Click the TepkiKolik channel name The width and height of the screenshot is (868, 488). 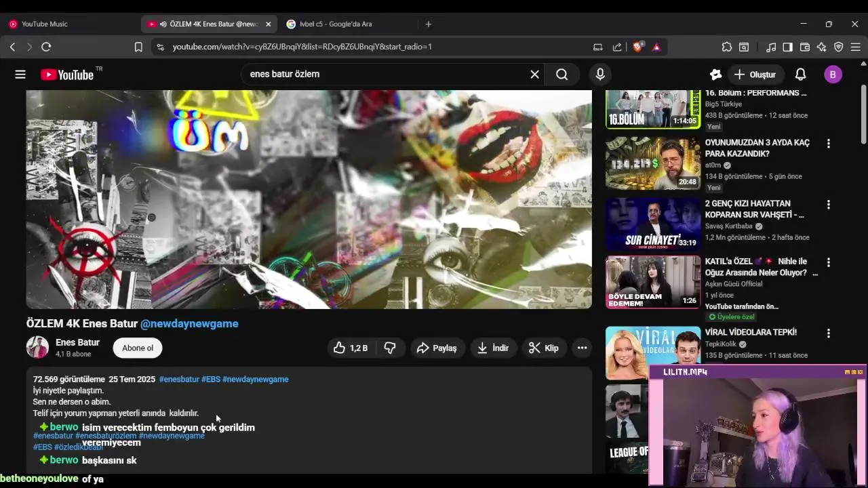click(x=722, y=344)
